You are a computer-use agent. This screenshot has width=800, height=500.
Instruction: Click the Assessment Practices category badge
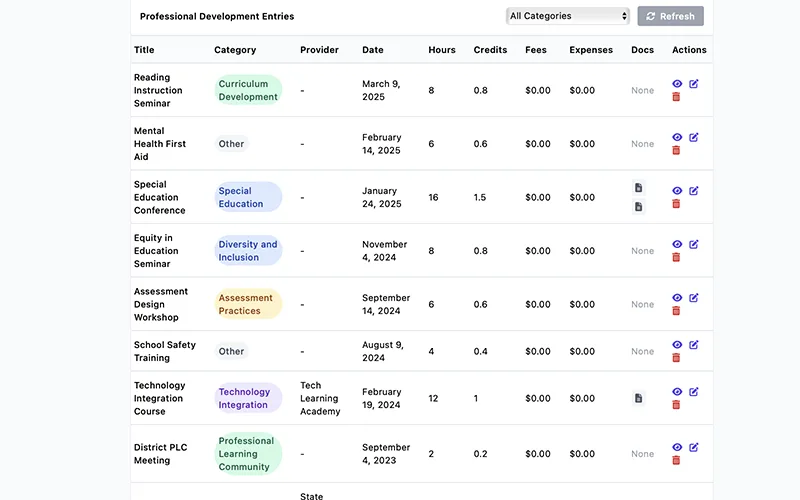[248, 305]
